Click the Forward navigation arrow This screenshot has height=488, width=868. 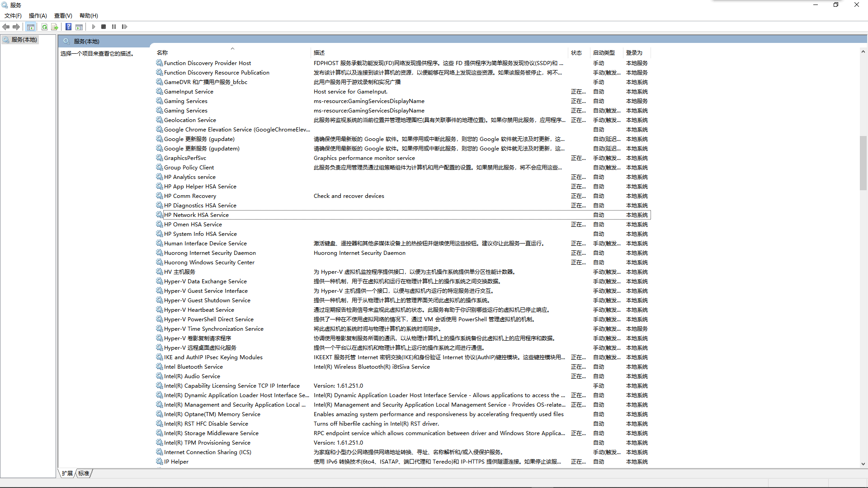(17, 27)
